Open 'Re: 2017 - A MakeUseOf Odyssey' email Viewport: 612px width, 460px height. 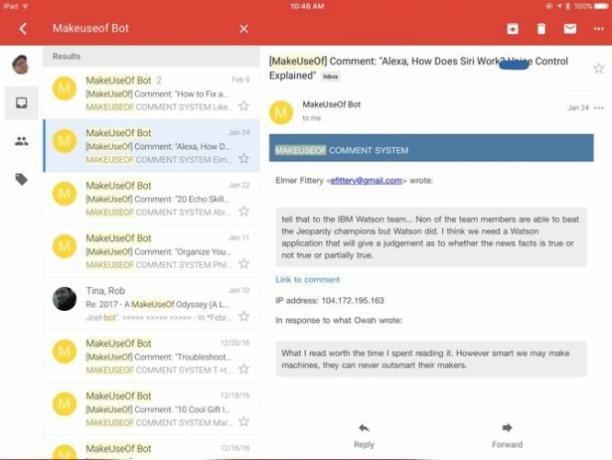click(x=151, y=304)
